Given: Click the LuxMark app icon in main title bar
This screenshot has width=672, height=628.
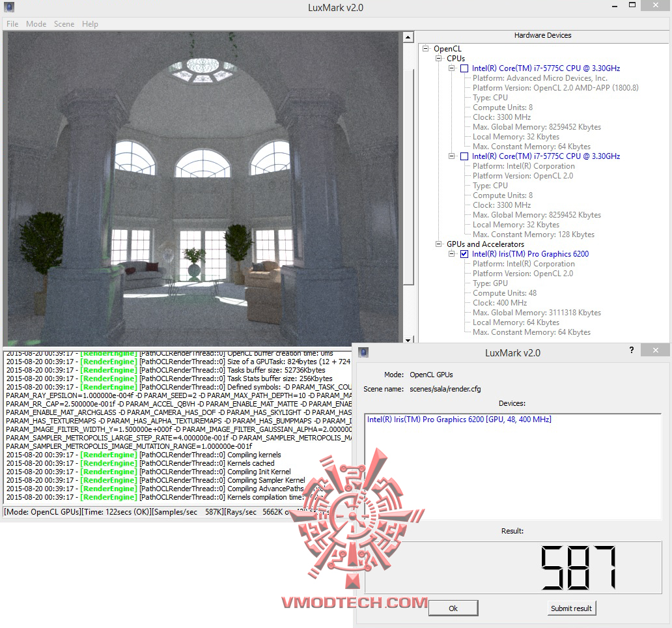Looking at the screenshot, I should tap(9, 7).
